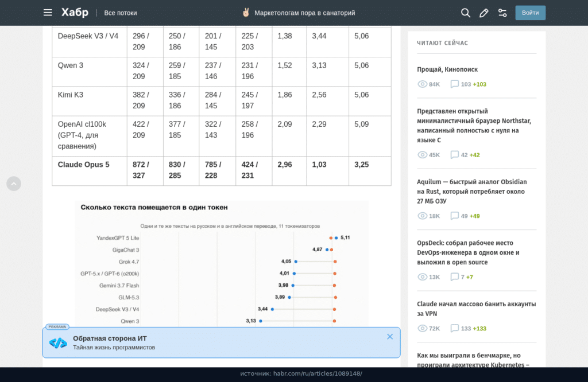Open article Прощай, Кинопоиск

click(x=447, y=69)
